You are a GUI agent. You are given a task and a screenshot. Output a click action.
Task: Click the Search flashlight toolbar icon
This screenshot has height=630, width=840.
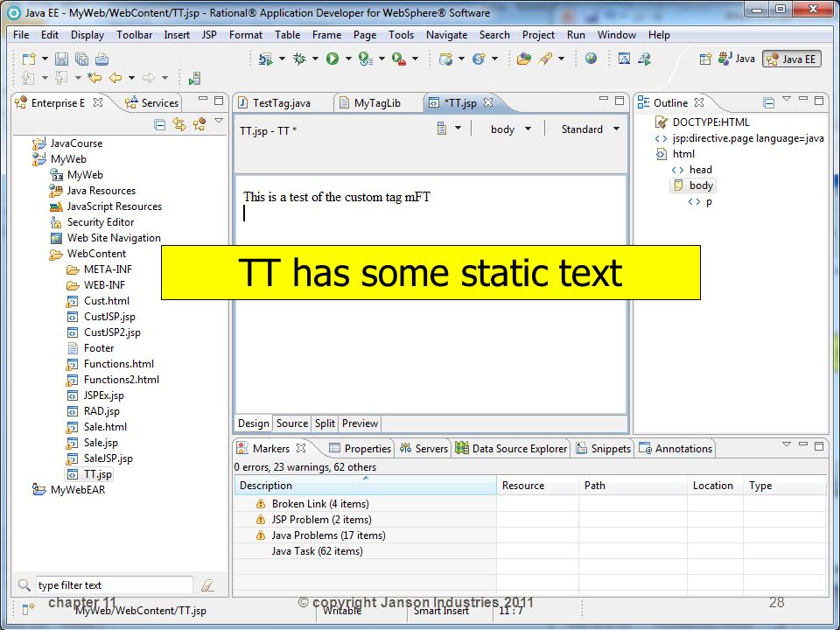[x=546, y=59]
